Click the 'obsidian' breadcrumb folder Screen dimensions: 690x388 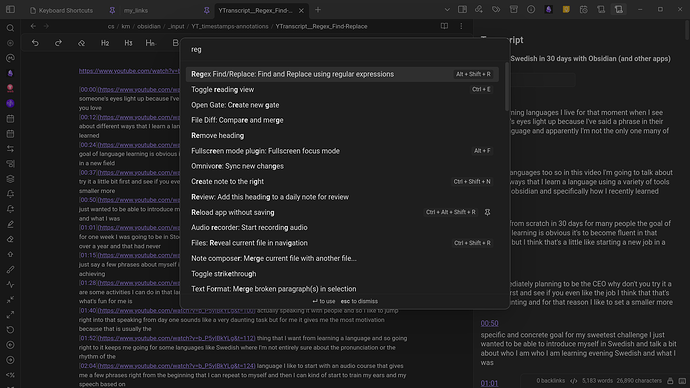point(149,26)
